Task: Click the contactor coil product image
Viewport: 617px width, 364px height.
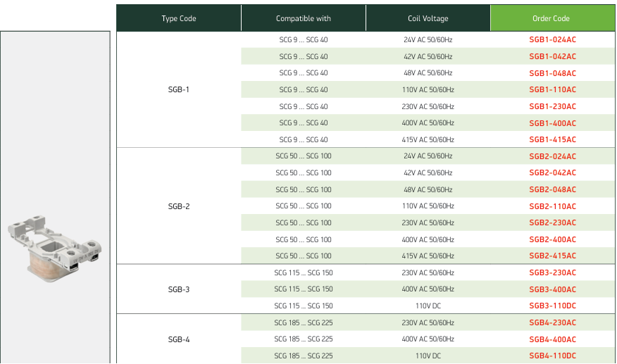Action: 55,249
